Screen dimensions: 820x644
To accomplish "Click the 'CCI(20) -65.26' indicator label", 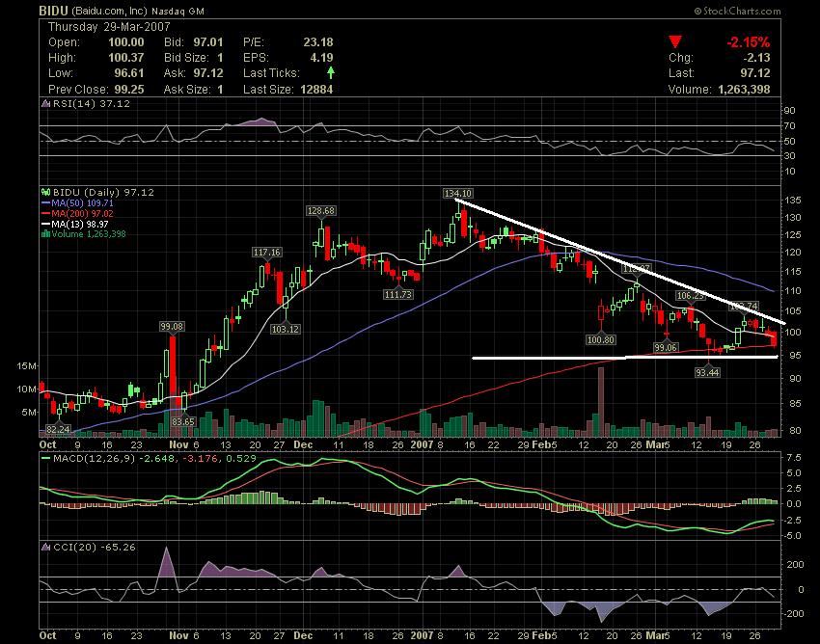I will click(95, 548).
